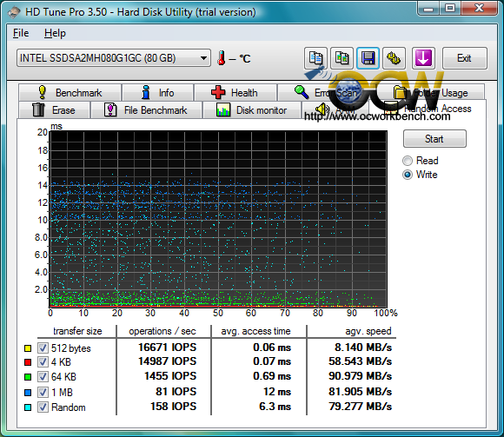Image resolution: width=504 pixels, height=437 pixels.
Task: Click the cyan Random color swatch
Action: click(x=28, y=407)
